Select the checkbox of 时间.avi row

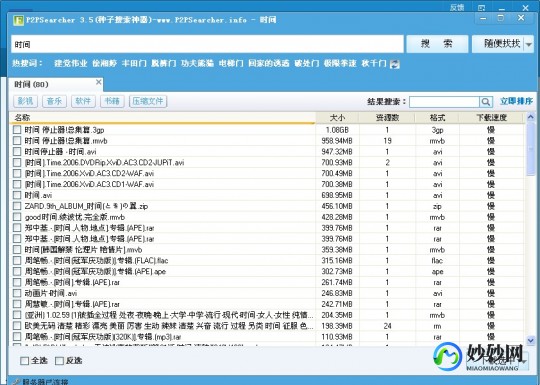pos(17,195)
